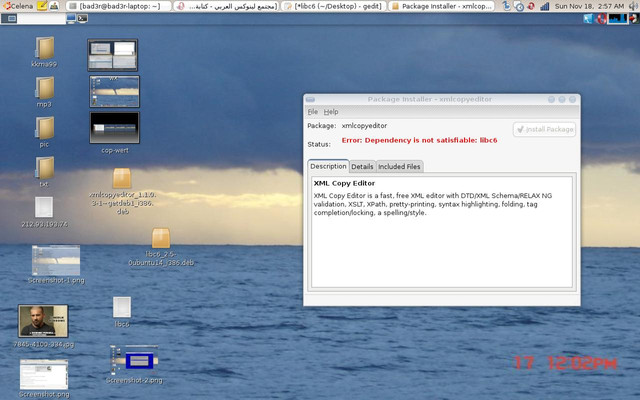
Task: Switch to the bad3r@bad3r-laptop terminal taskbar button
Action: 119,6
